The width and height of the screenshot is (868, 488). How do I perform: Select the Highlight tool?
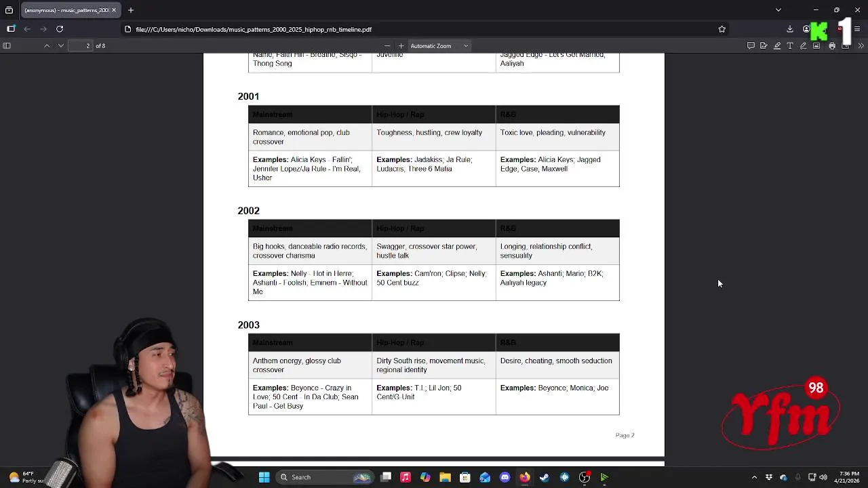pyautogui.click(x=777, y=46)
